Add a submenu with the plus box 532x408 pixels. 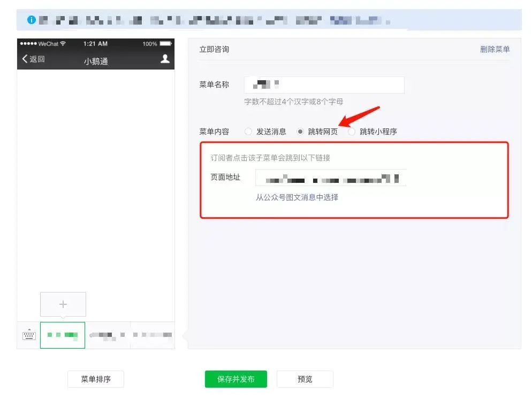pos(63,304)
